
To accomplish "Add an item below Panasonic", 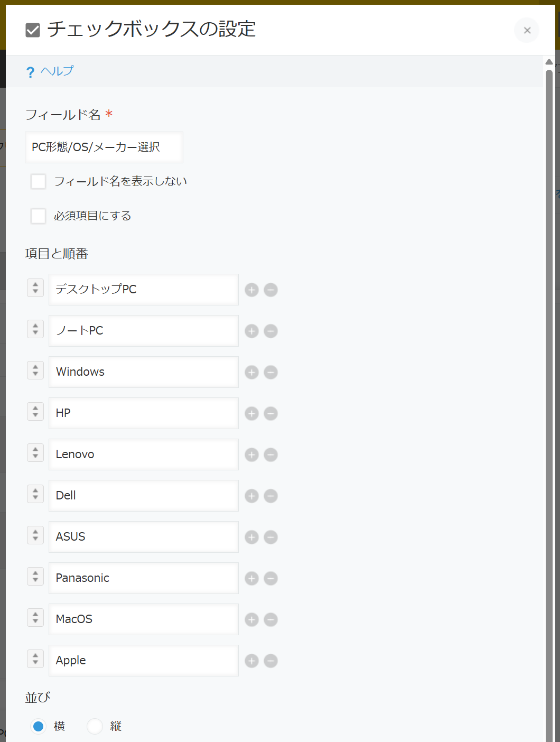I will click(x=251, y=578).
